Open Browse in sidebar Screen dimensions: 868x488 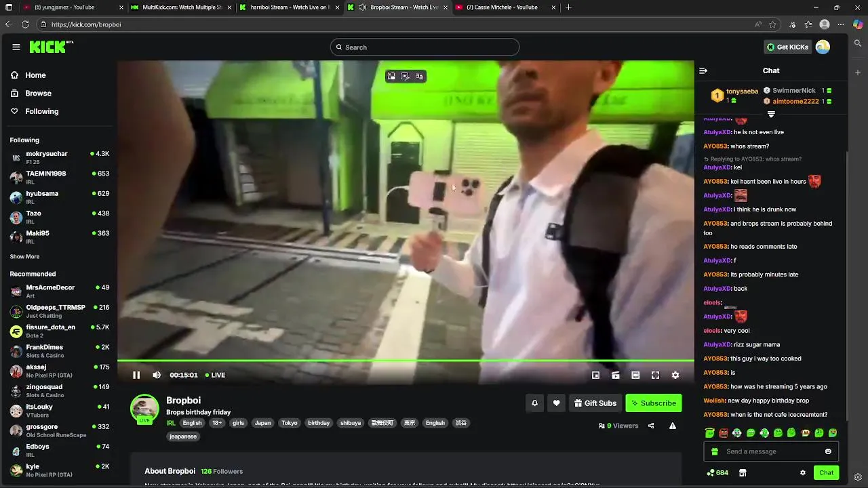[x=31, y=93]
